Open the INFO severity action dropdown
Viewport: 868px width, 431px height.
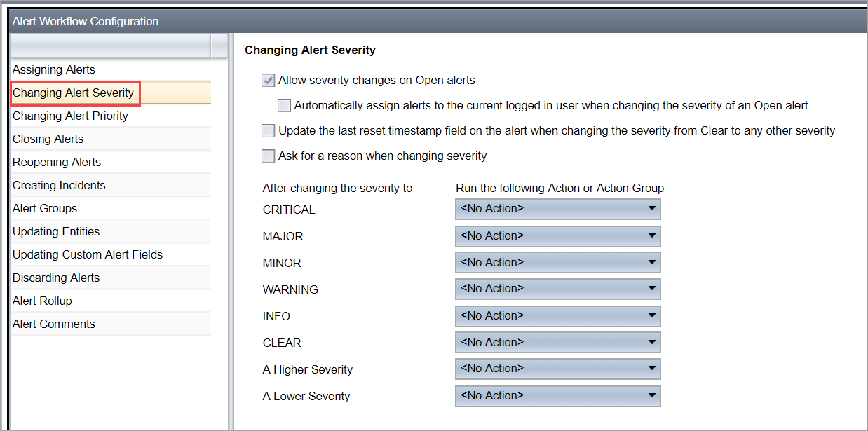pyautogui.click(x=558, y=316)
